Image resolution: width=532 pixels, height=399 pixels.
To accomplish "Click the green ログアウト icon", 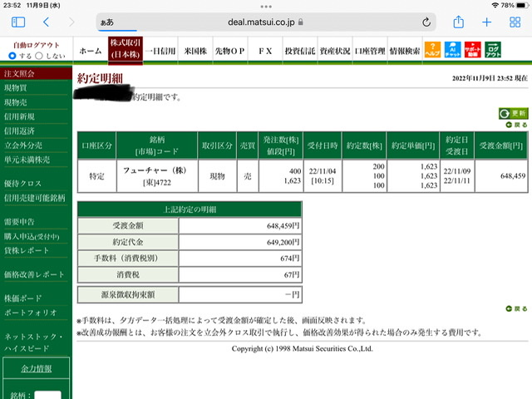I will click(x=493, y=50).
